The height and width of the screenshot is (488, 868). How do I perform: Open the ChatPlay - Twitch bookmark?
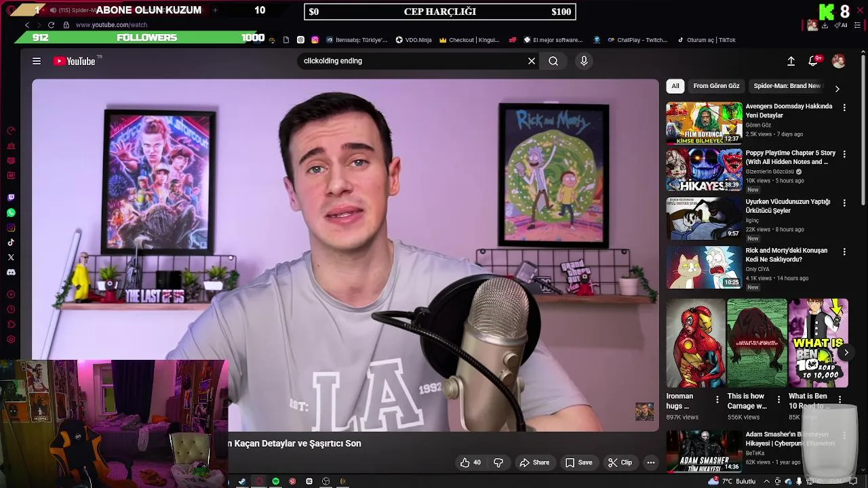click(637, 40)
